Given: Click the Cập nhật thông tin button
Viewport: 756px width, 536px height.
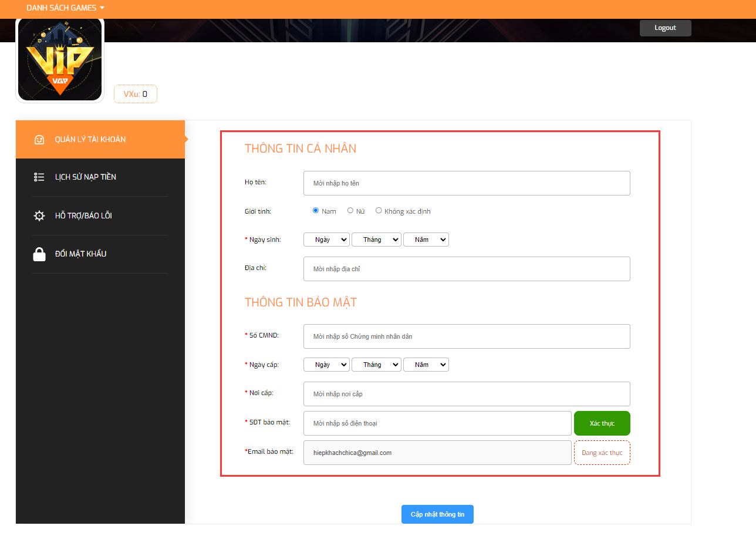Looking at the screenshot, I should [437, 514].
